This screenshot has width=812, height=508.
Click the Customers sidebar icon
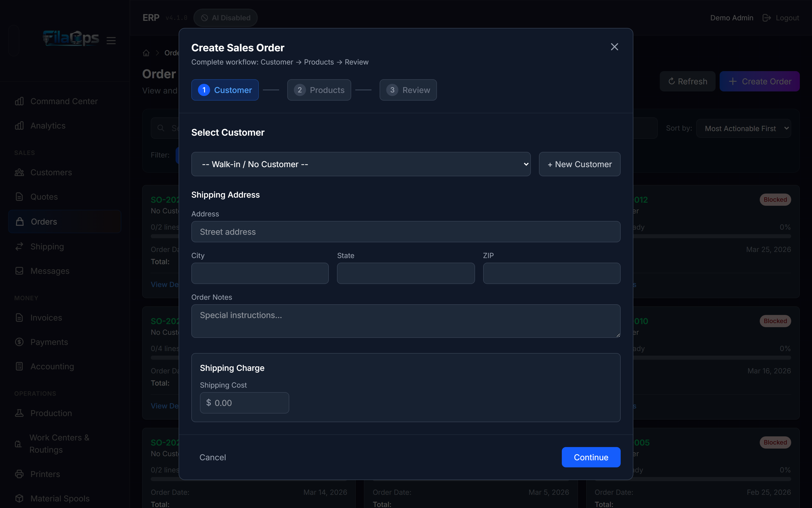pyautogui.click(x=20, y=172)
